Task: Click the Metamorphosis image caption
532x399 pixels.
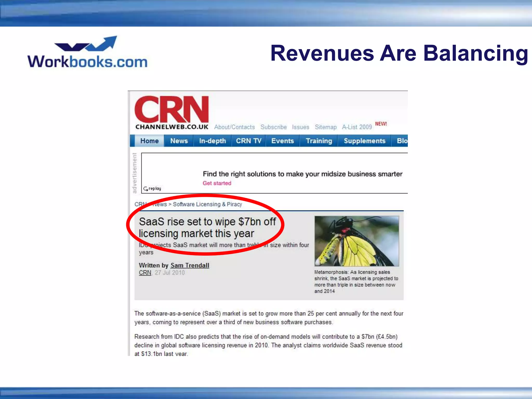Action: pos(356,282)
